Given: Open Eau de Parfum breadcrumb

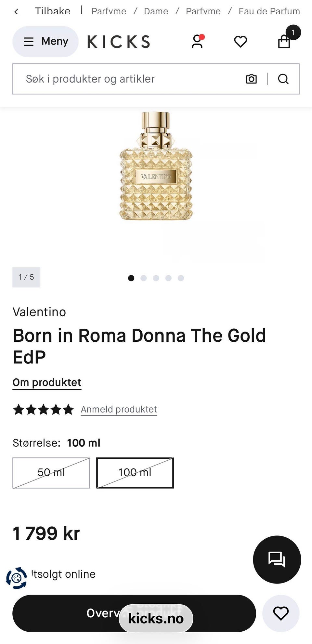Looking at the screenshot, I should [x=269, y=11].
